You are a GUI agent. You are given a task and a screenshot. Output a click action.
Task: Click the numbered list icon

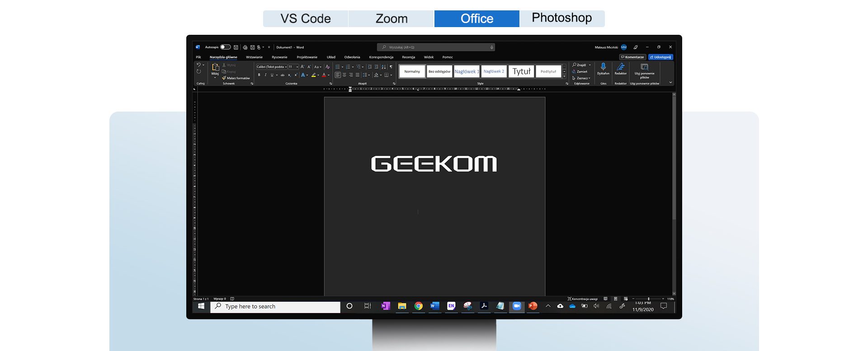348,67
